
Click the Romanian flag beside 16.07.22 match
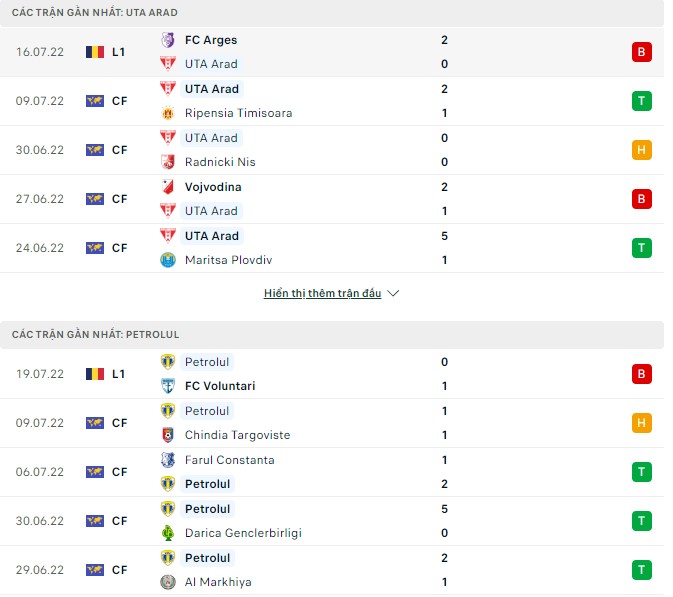click(x=95, y=52)
